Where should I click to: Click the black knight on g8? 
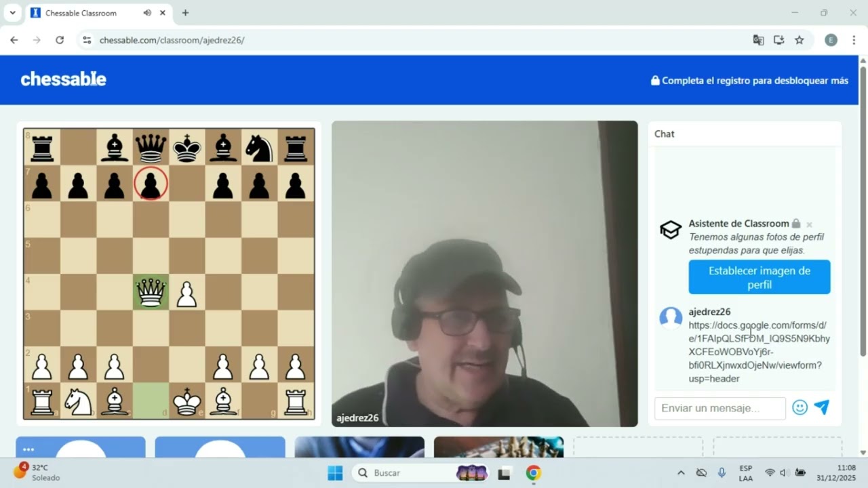[x=259, y=147]
